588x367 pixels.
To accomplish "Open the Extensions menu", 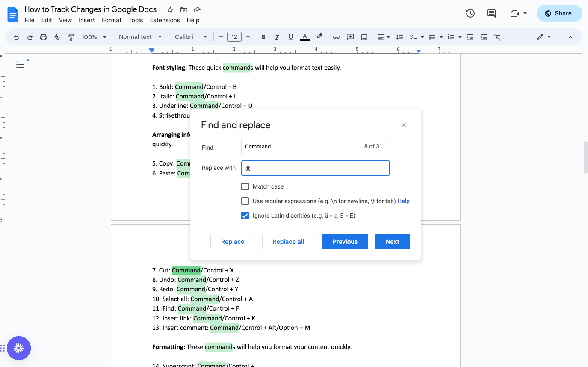I will tap(165, 20).
